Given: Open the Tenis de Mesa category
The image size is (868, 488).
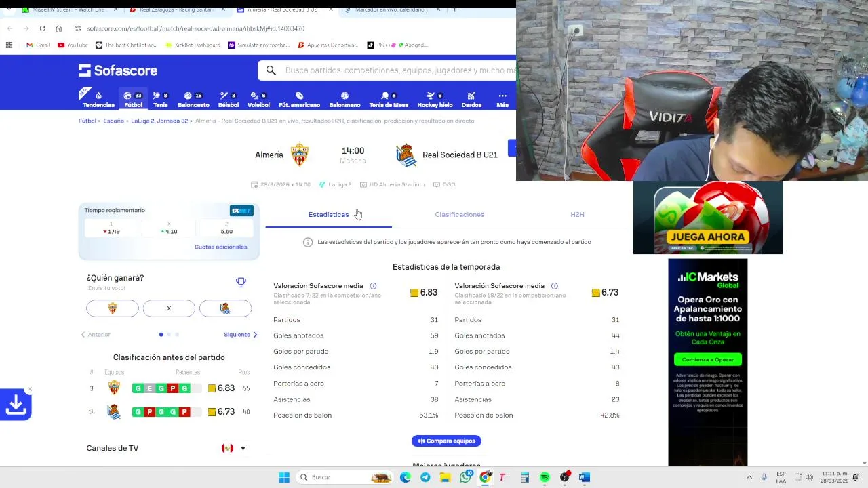Looking at the screenshot, I should [389, 100].
